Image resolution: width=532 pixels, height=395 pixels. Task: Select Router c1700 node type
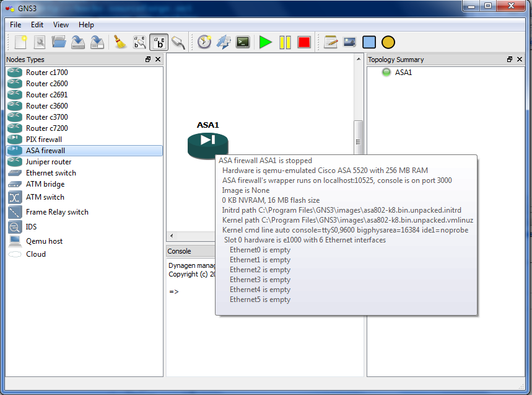click(x=84, y=73)
